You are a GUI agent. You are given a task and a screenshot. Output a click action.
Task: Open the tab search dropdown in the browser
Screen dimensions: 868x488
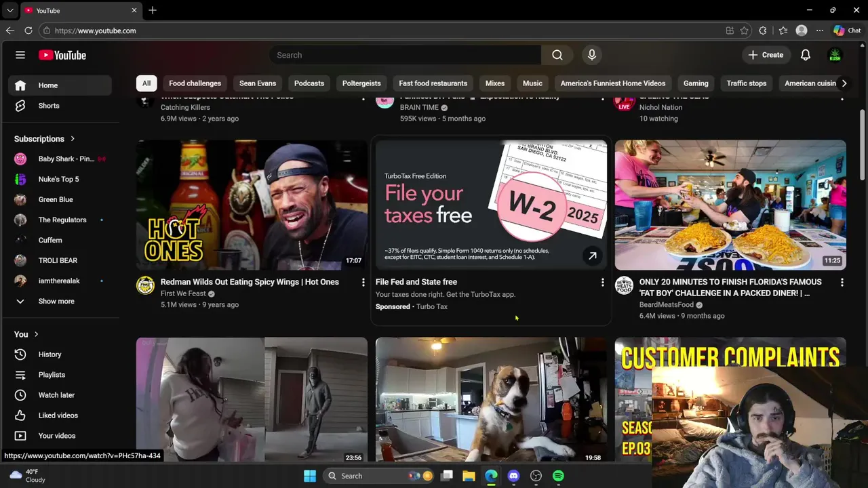(x=9, y=11)
